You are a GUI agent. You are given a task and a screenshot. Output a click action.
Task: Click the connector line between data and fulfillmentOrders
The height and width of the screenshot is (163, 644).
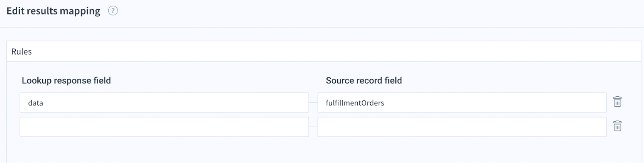pyautogui.click(x=313, y=103)
